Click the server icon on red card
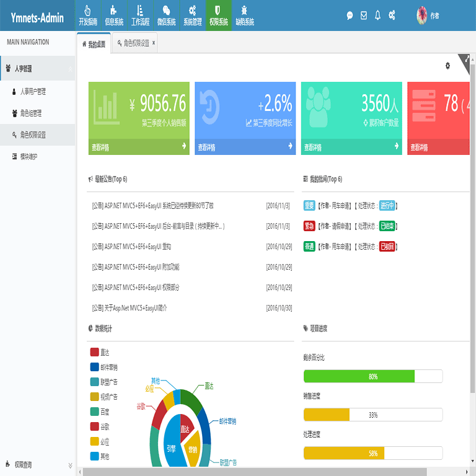 click(x=424, y=105)
